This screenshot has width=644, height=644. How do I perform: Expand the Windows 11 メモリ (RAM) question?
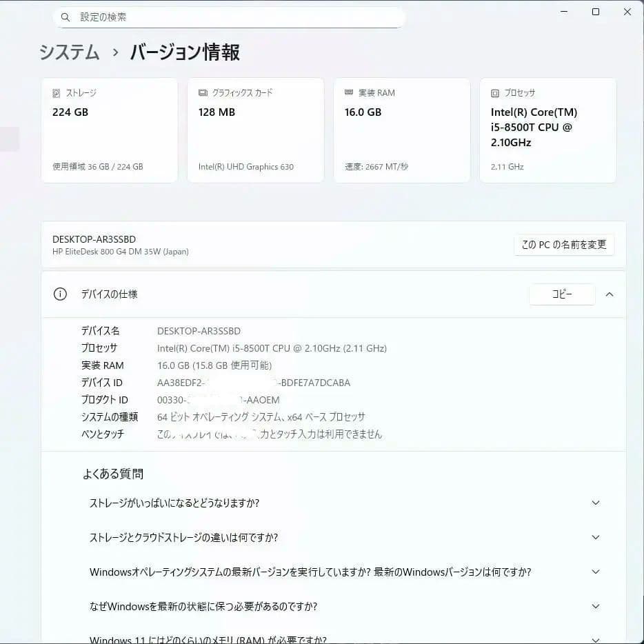(595, 638)
